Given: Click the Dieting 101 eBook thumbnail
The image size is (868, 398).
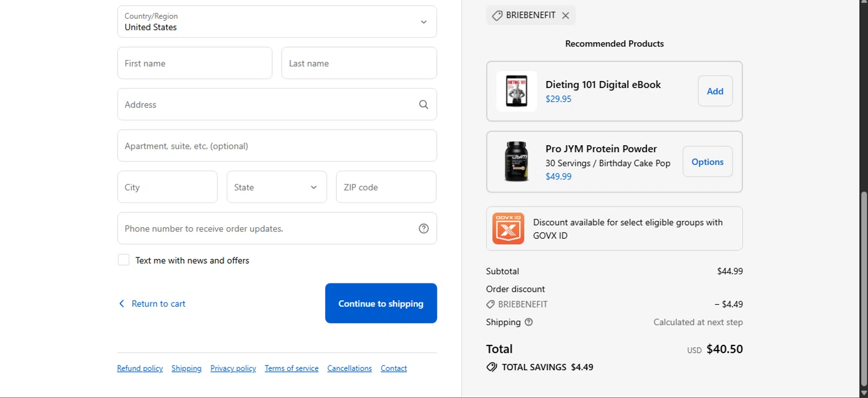Looking at the screenshot, I should click(x=517, y=91).
